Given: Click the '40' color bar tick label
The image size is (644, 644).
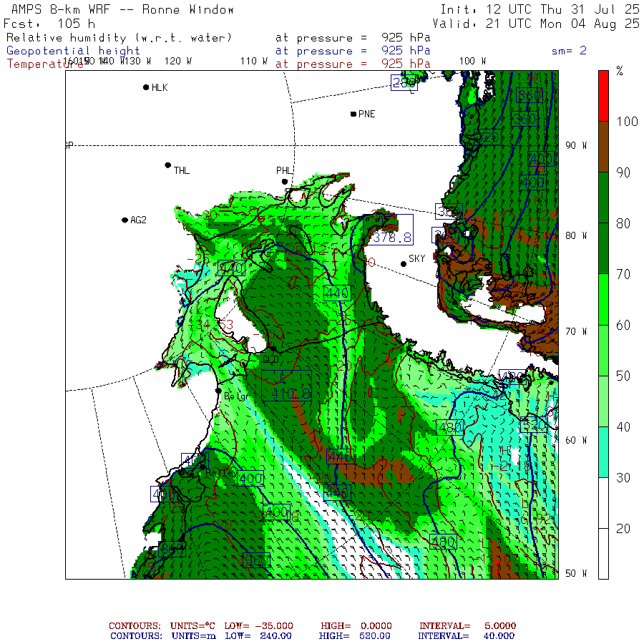Looking at the screenshot, I should point(623,427).
